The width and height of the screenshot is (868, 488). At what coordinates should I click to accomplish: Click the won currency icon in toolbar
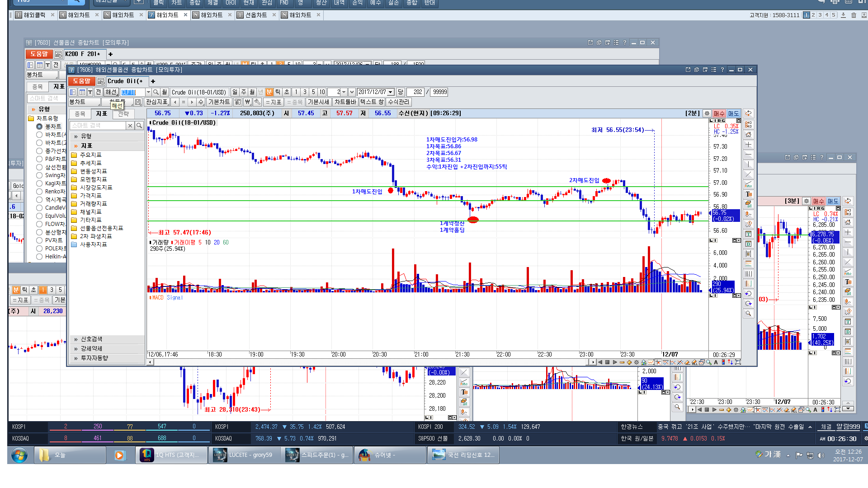point(247,102)
